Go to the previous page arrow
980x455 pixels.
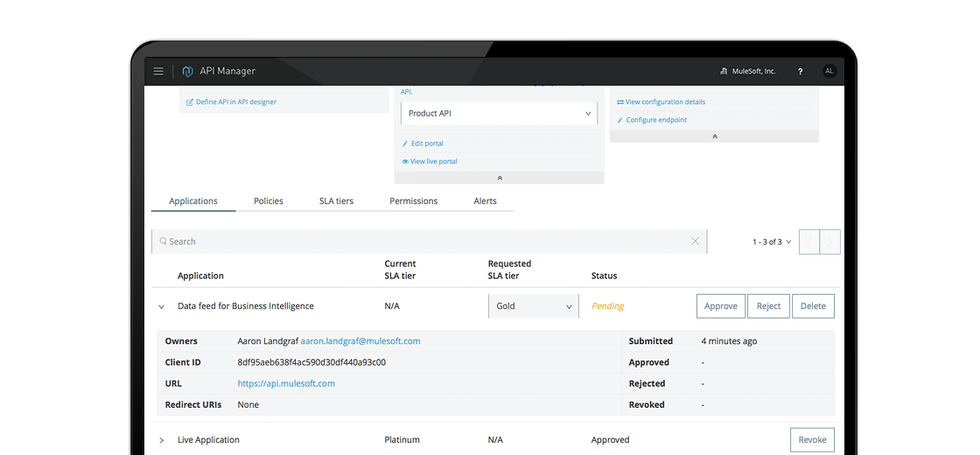(x=809, y=241)
